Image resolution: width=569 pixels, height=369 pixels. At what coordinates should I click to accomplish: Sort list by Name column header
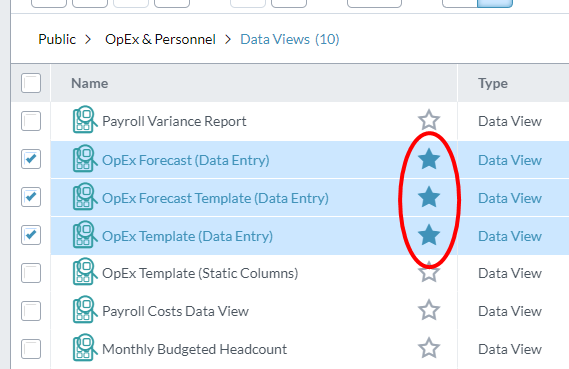coord(90,83)
